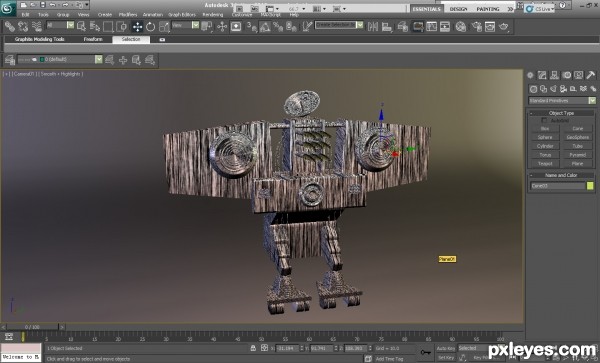Open the Rendering menu
This screenshot has width=600, height=363.
point(212,15)
